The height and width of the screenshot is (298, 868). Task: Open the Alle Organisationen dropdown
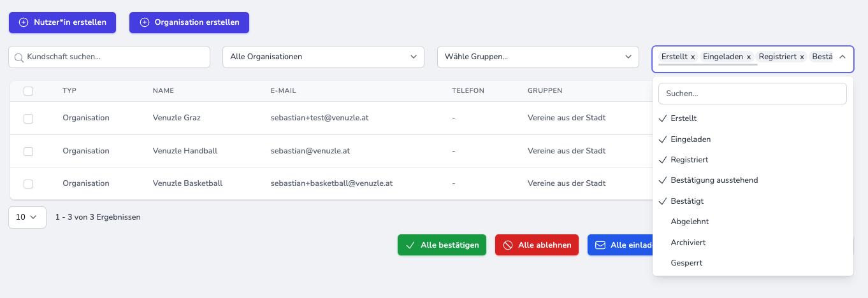click(323, 57)
